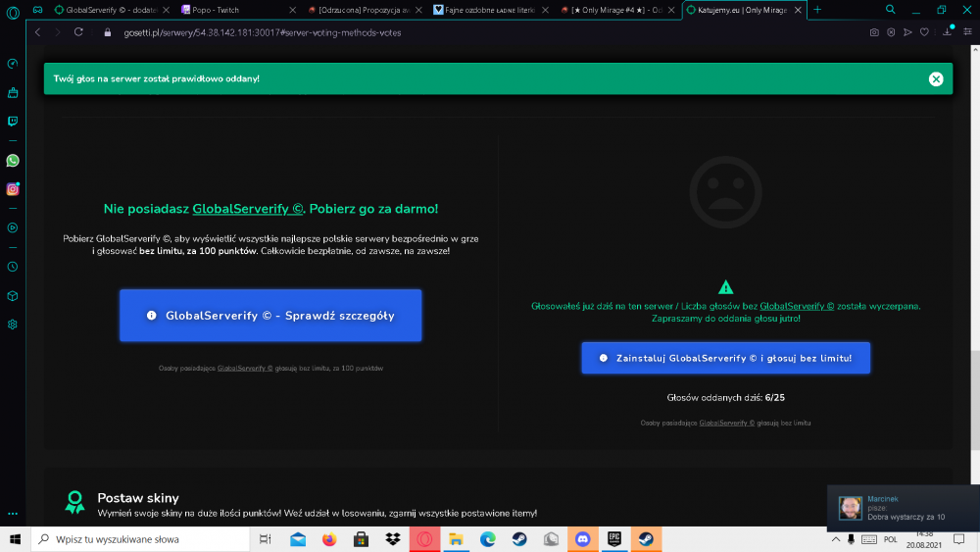Open GlobalServerify link under Głosów oddanych dziś
The height and width of the screenshot is (552, 980).
tap(727, 424)
